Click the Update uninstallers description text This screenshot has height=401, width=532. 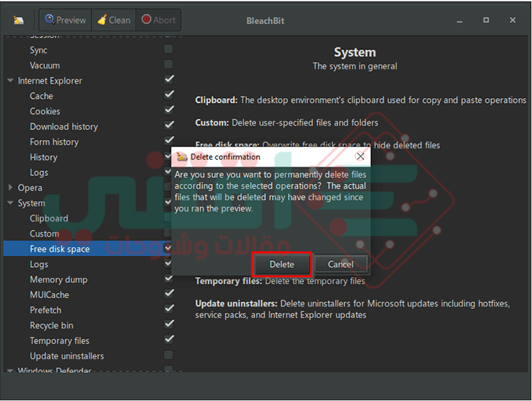[x=353, y=309]
